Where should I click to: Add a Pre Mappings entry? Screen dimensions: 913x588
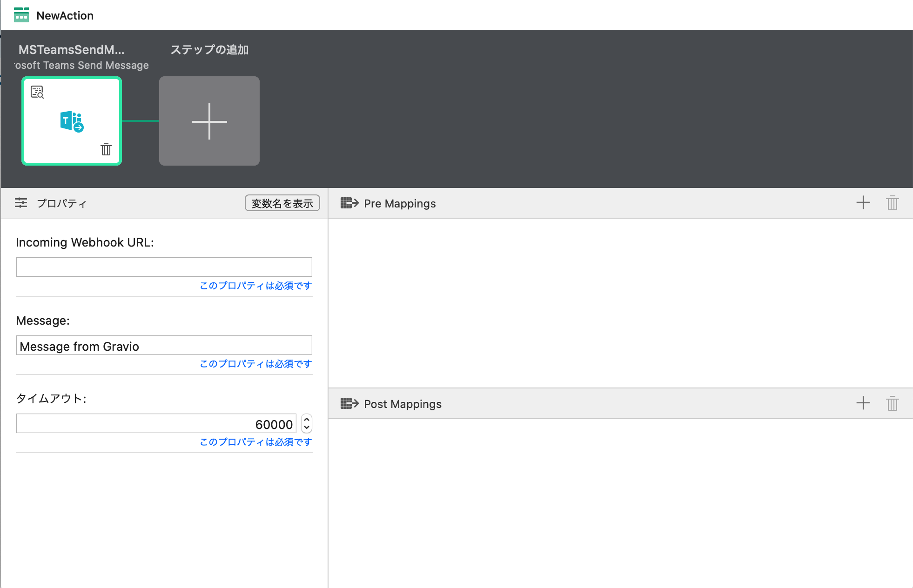[x=863, y=202]
